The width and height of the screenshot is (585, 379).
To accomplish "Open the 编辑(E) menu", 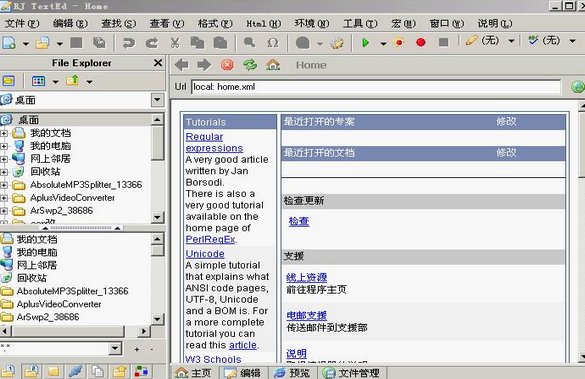I will pos(70,24).
